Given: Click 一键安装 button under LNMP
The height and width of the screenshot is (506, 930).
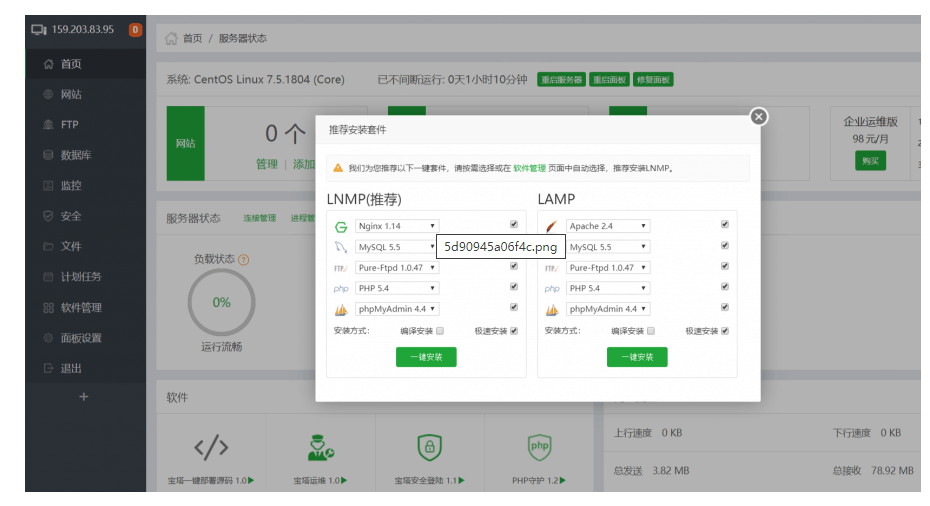Looking at the screenshot, I should (426, 357).
